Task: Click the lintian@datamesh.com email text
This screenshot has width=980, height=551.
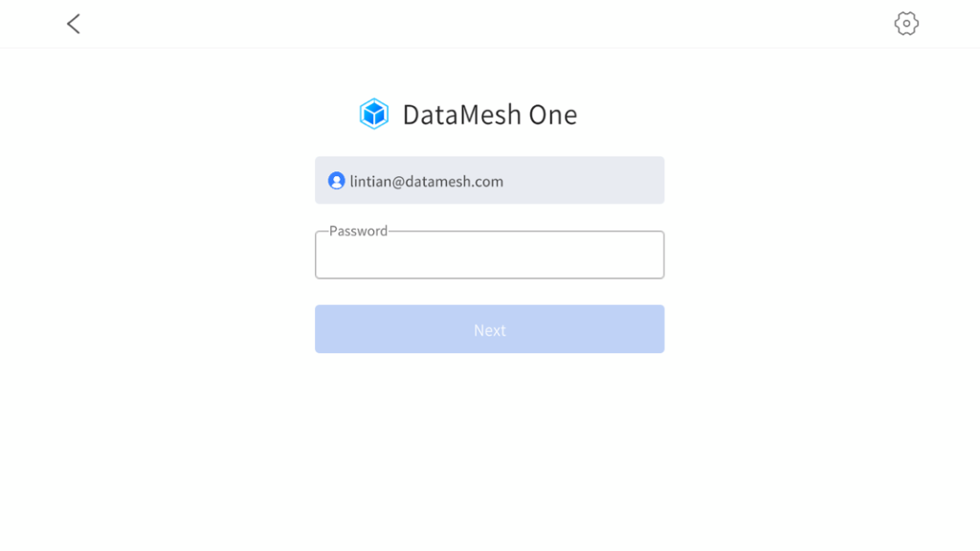Action: (x=426, y=181)
